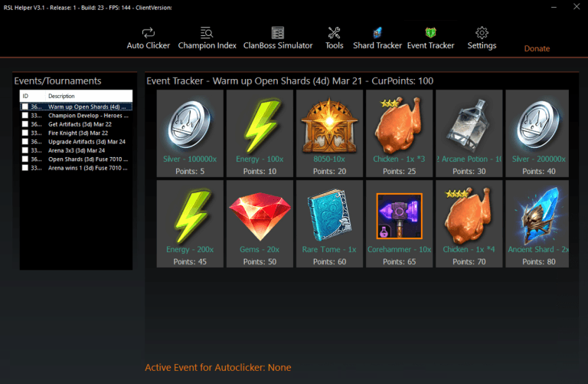Viewport: 588px width, 384px height.
Task: Click the ID column header
Action: click(x=25, y=96)
